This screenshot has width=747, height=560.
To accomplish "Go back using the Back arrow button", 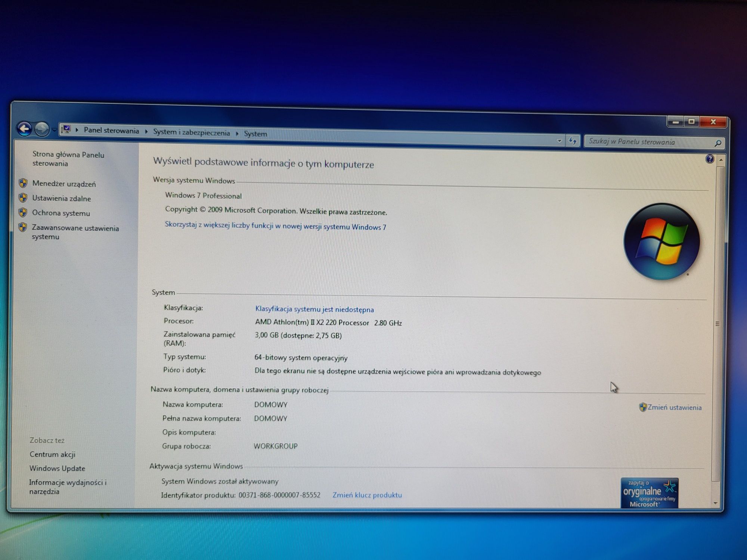I will (x=25, y=129).
